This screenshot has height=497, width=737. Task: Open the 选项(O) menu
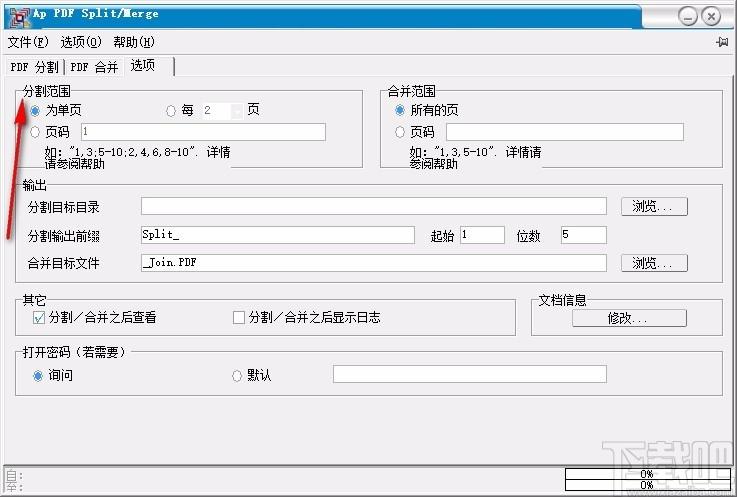[81, 42]
